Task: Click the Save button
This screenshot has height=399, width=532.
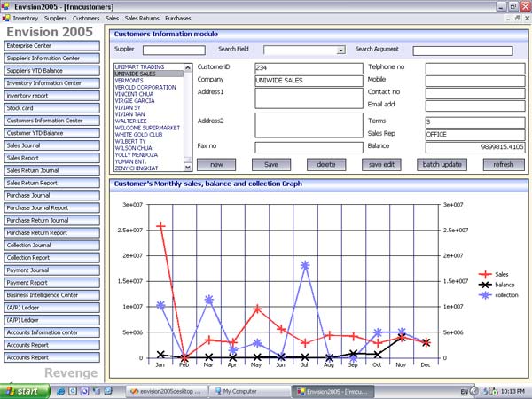Action: [x=271, y=164]
